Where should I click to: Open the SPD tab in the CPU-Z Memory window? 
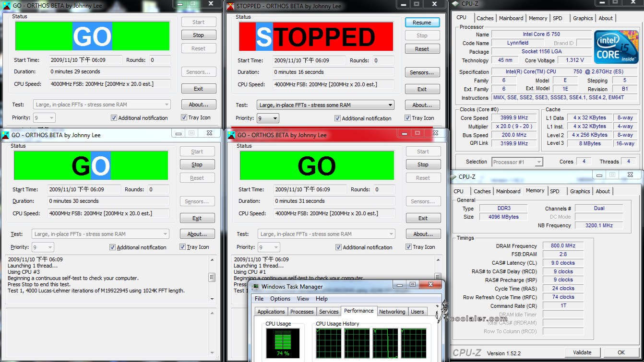(555, 191)
